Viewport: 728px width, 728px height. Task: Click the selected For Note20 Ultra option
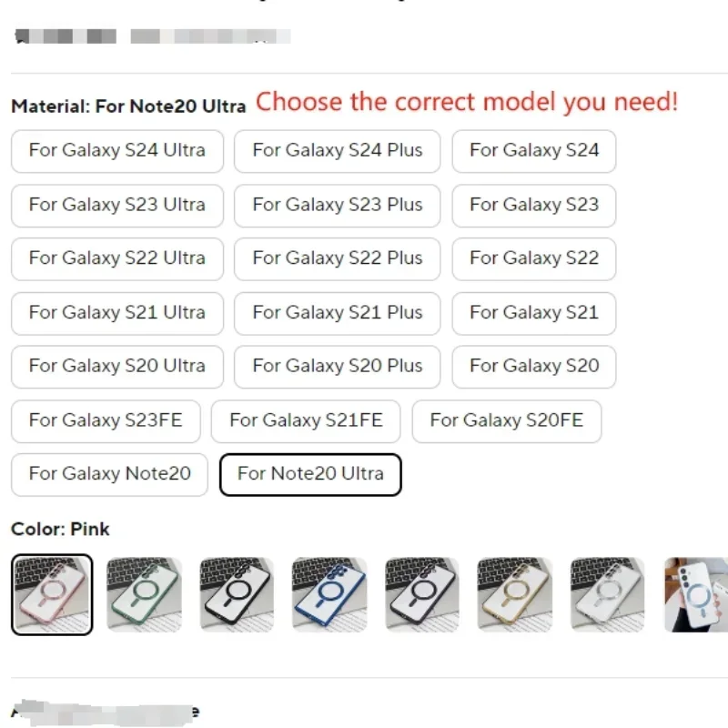310,474
